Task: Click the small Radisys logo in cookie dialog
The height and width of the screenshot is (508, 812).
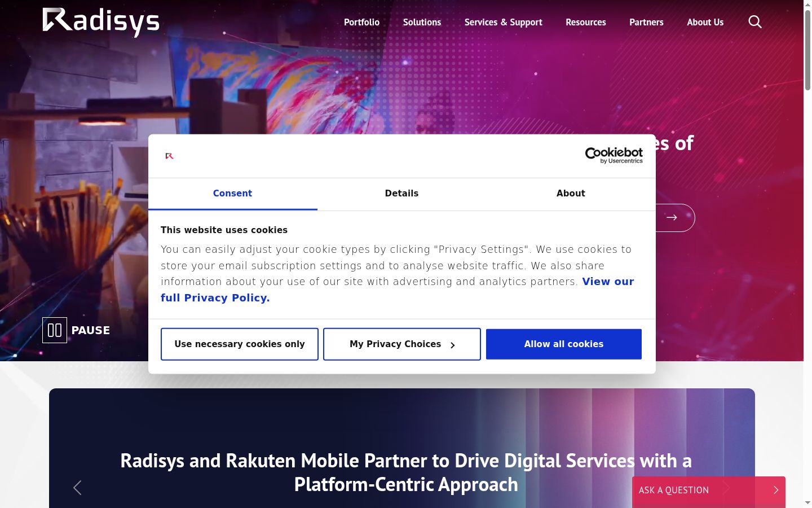Action: [x=169, y=156]
